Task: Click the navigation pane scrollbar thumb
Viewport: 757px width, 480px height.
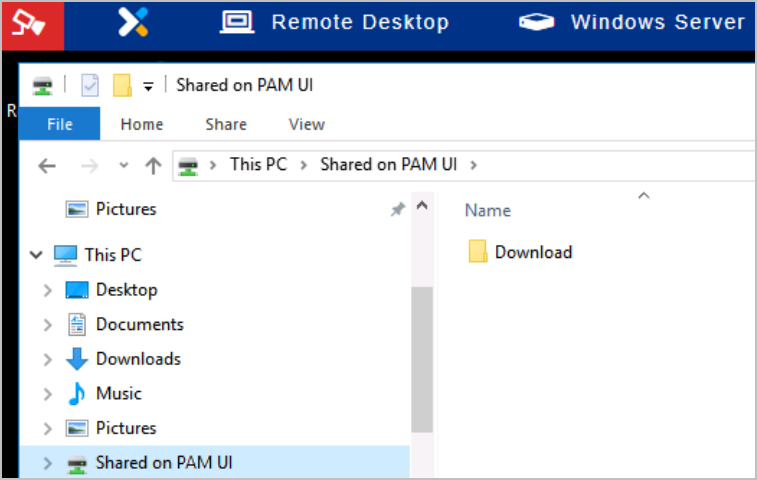Action: pos(421,360)
